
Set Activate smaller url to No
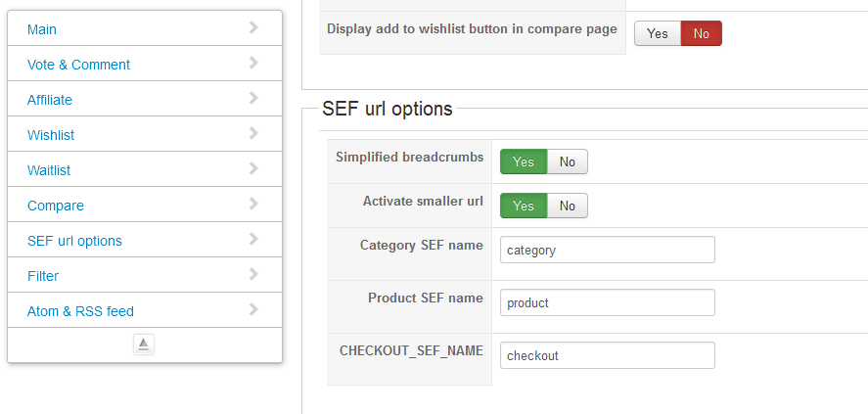568,206
